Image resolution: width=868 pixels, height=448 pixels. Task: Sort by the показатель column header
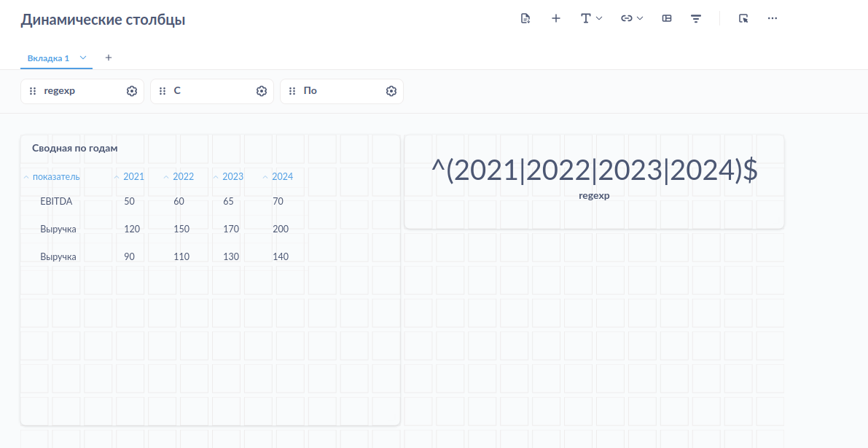pos(56,177)
